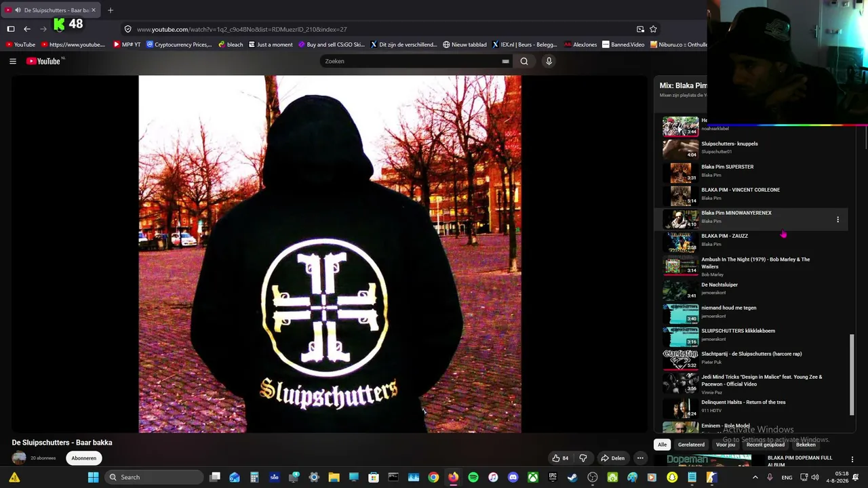Share the video with the Delen button
Viewport: 868px width, 488px height.
tap(613, 458)
